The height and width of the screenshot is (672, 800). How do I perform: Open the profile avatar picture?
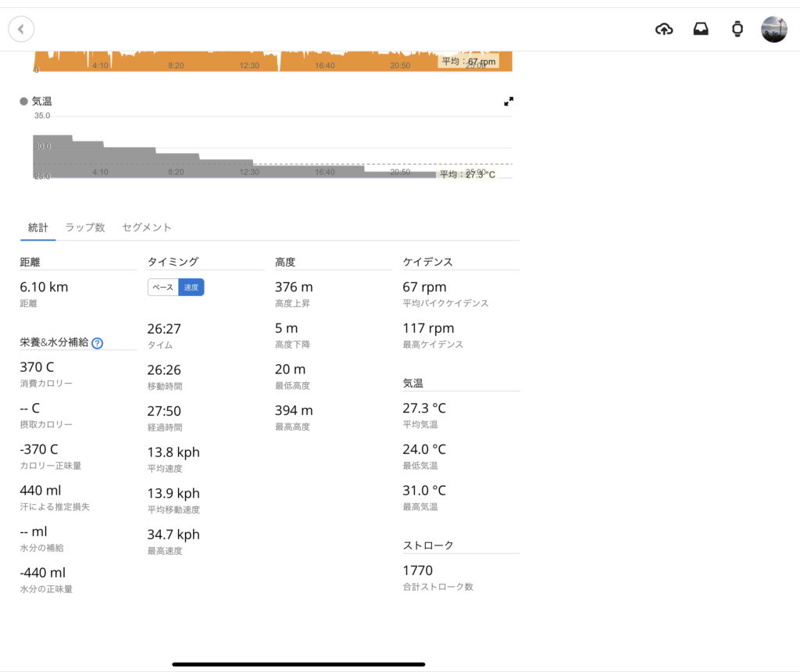(773, 30)
